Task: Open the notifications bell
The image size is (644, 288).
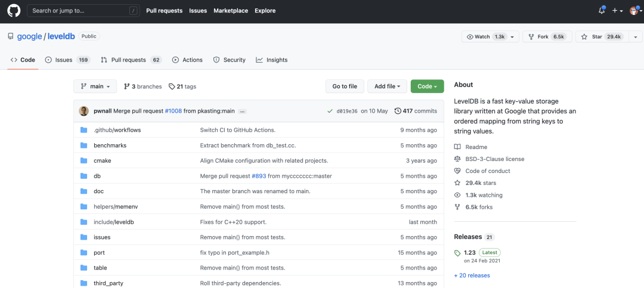Action: coord(601,11)
